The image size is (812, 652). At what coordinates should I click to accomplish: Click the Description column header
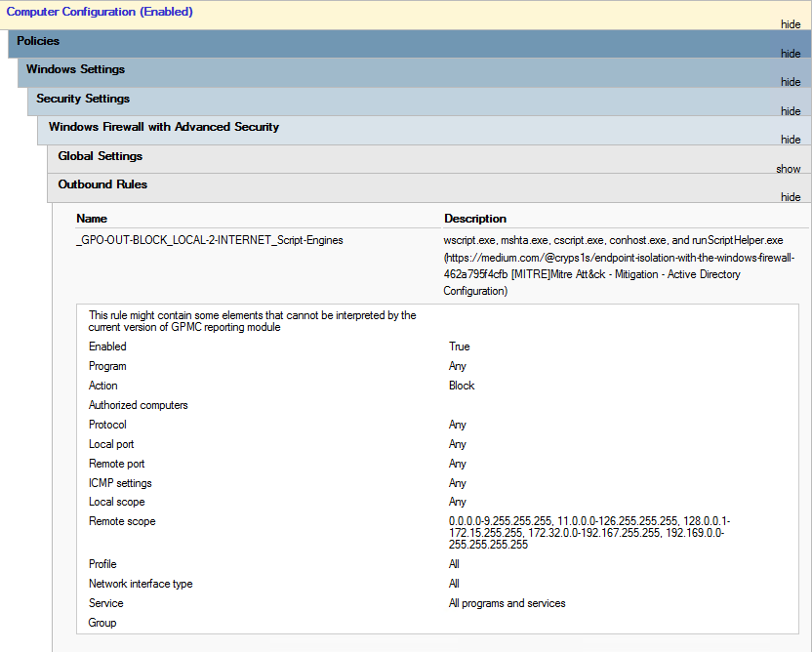pos(475,219)
